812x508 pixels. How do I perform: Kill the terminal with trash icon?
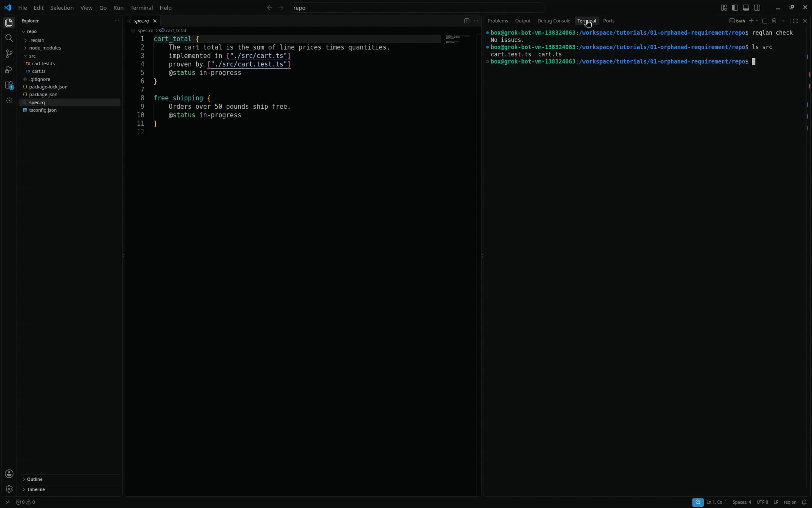(x=774, y=21)
